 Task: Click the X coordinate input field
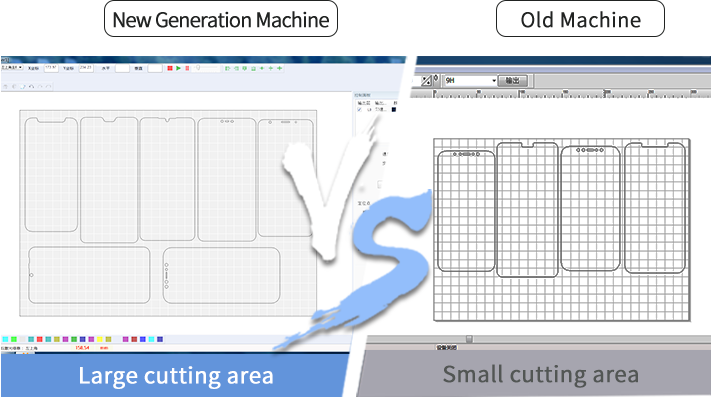click(x=51, y=68)
